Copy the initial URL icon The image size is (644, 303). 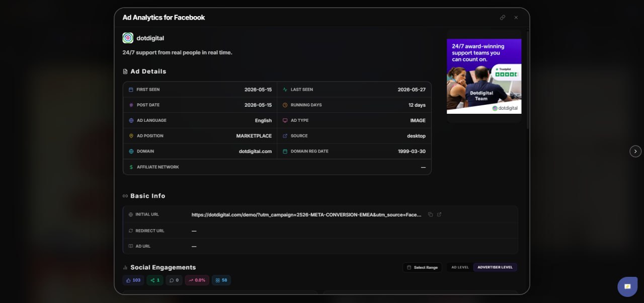click(430, 214)
